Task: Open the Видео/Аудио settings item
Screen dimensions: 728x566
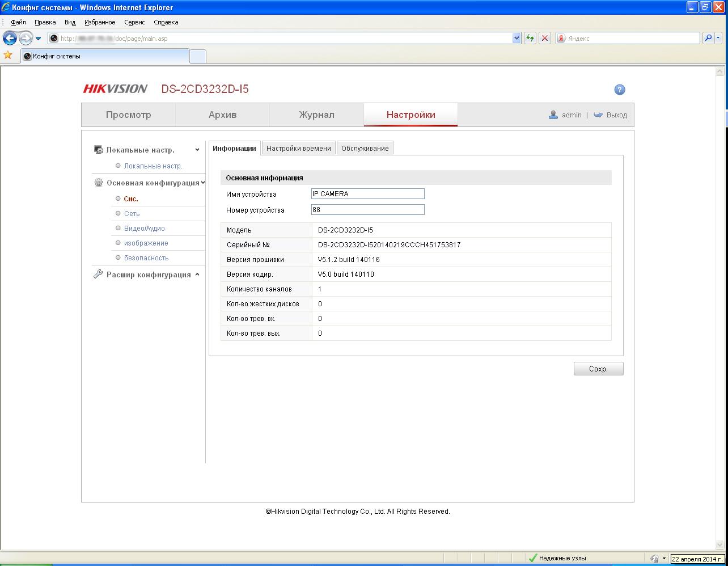Action: 145,229
